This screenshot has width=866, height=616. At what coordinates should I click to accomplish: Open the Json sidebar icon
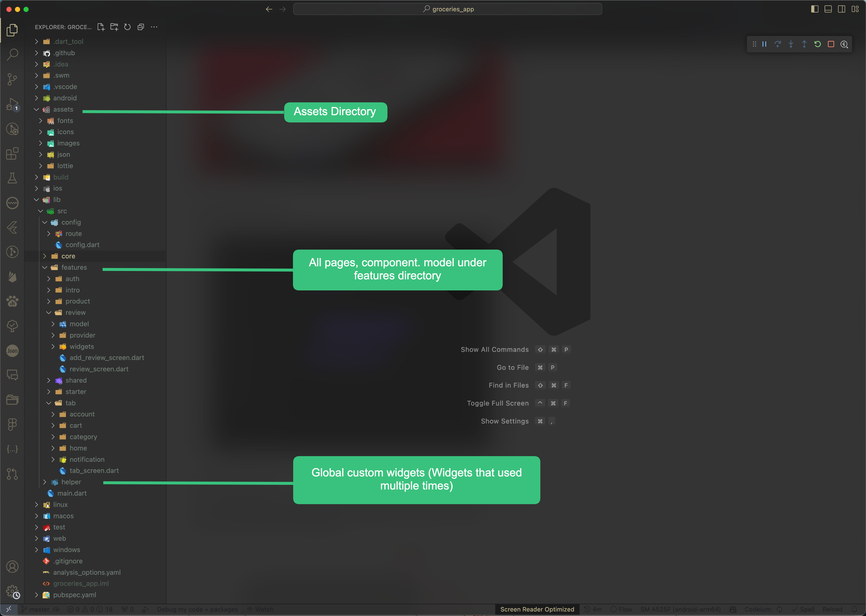pyautogui.click(x=12, y=350)
